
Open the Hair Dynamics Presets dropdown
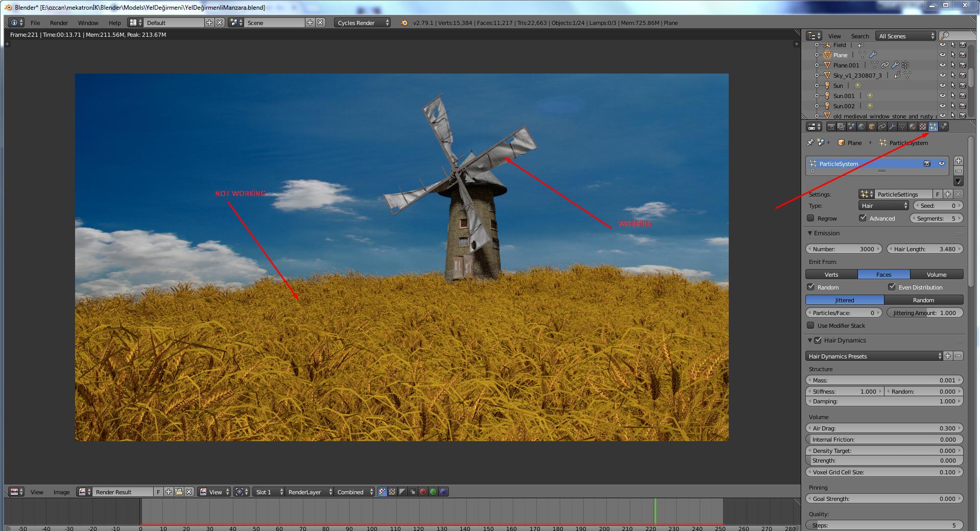pyautogui.click(x=874, y=356)
